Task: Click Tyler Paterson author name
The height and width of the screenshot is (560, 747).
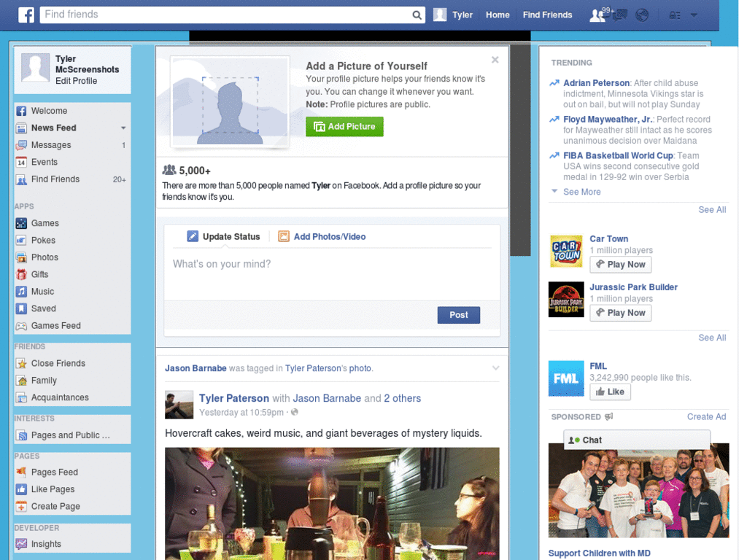Action: point(234,398)
